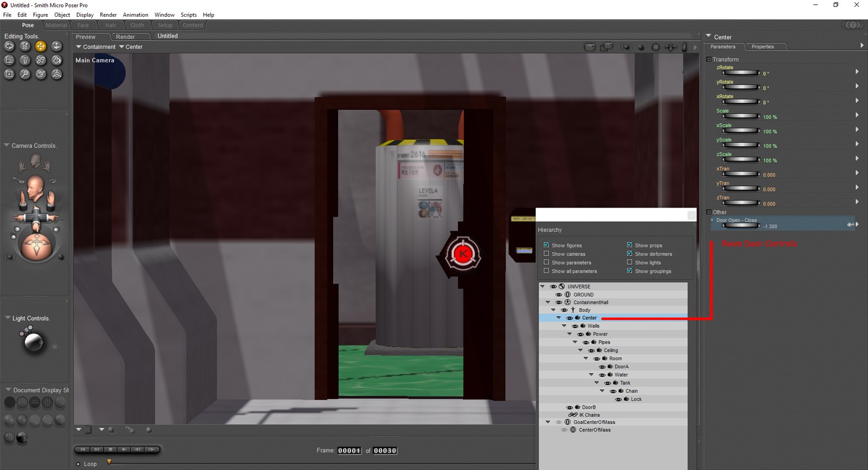The height and width of the screenshot is (470, 868).
Task: Click the IK Chains link icon
Action: click(573, 415)
